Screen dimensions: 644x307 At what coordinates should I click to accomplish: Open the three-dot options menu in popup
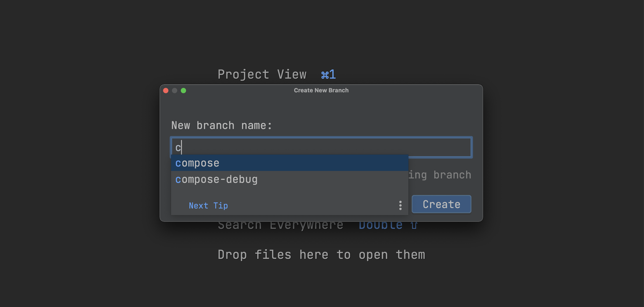400,205
